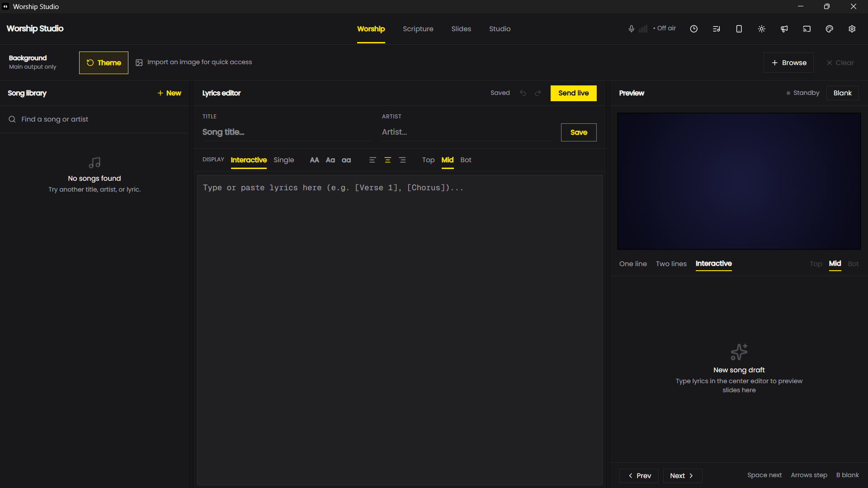This screenshot has height=488, width=868.
Task: Focus the Artist input field
Action: pyautogui.click(x=466, y=132)
